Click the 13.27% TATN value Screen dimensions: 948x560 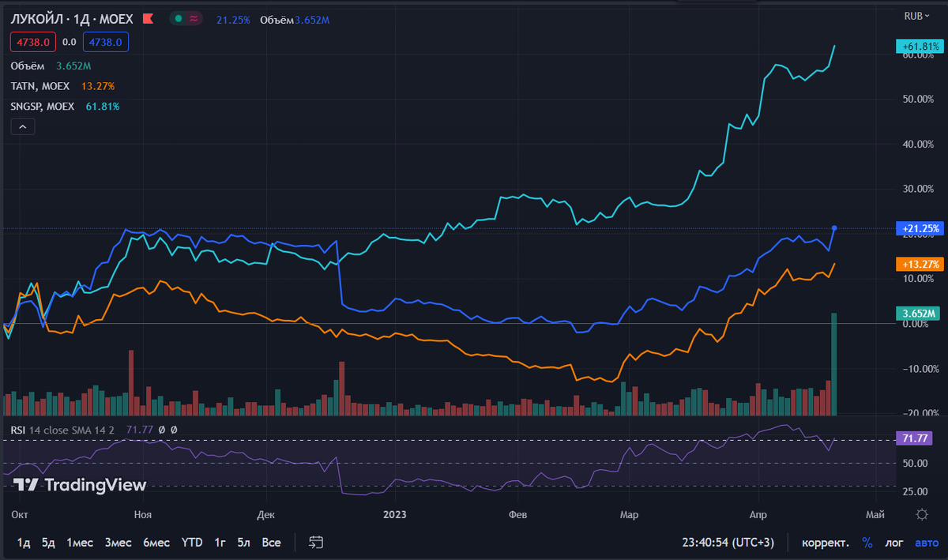[x=98, y=86]
